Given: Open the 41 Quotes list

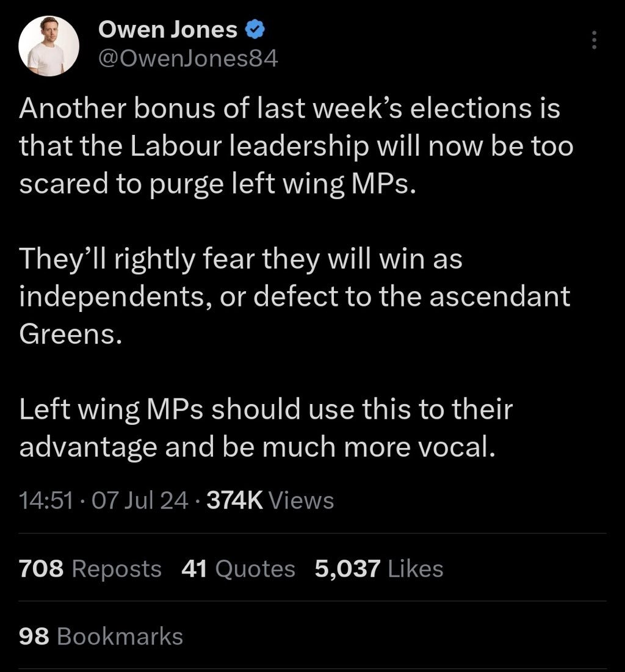Looking at the screenshot, I should pos(238,569).
